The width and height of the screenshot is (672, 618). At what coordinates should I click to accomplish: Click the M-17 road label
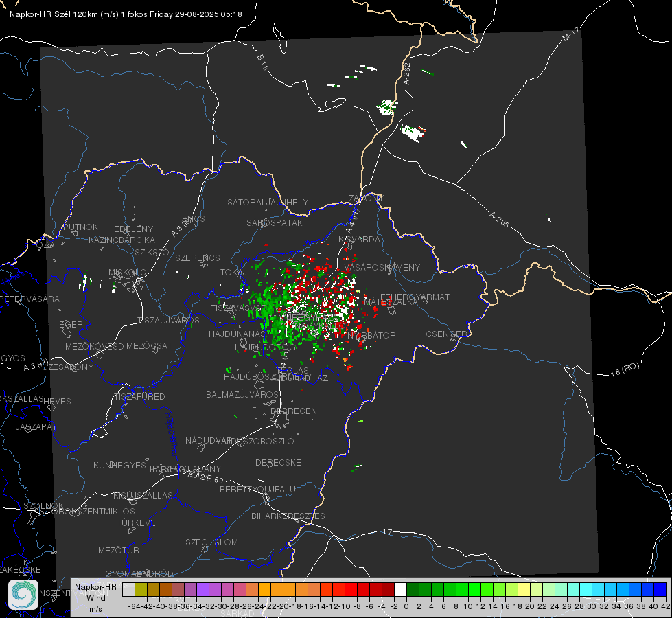click(x=570, y=34)
